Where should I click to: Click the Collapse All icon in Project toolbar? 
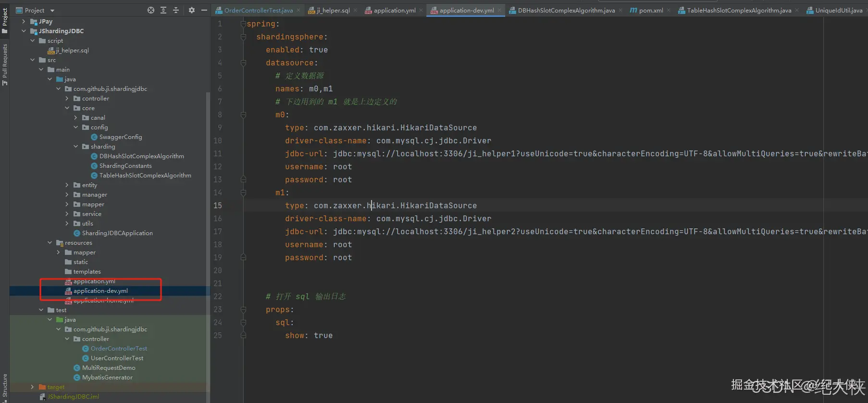[176, 10]
